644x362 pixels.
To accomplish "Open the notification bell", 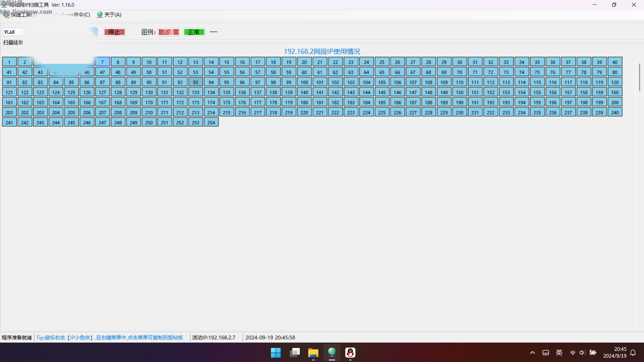I will pos(633,353).
